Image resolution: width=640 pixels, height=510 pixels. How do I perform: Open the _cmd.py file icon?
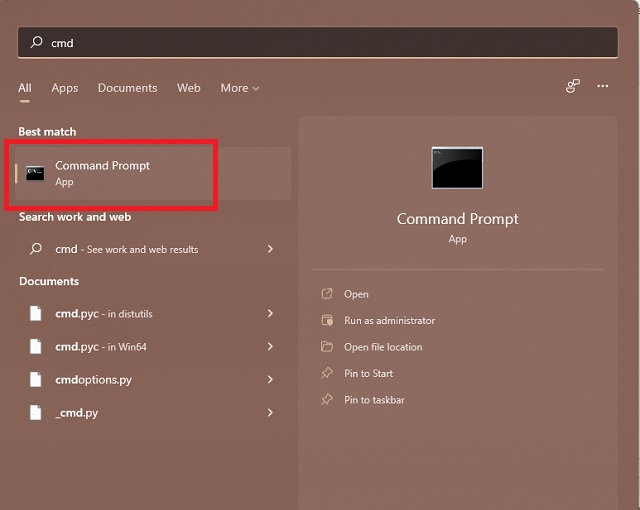36,412
